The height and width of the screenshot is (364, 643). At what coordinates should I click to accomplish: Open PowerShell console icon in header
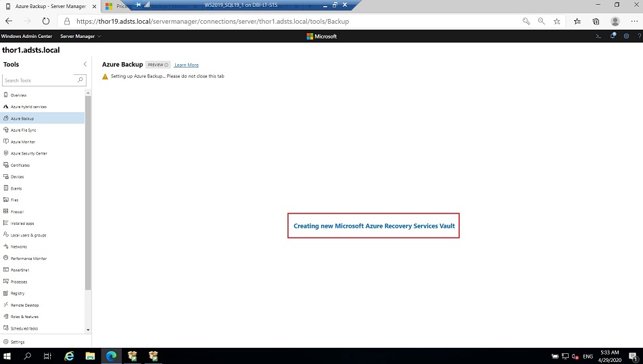[x=598, y=36]
